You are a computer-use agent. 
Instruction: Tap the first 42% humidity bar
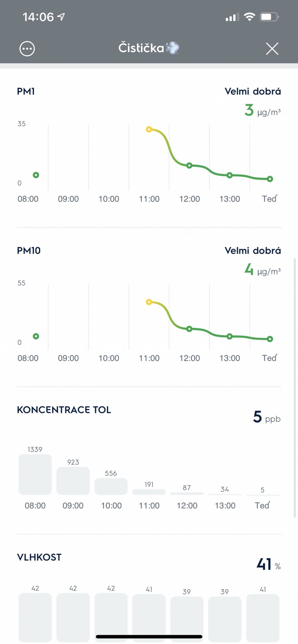coord(35,616)
